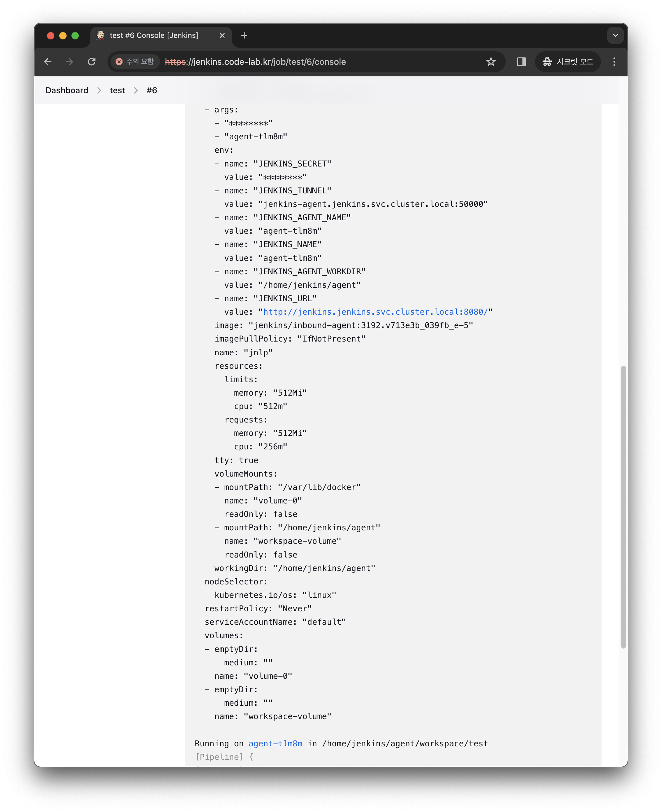
Task: Expand the tab search dropdown
Action: [615, 35]
